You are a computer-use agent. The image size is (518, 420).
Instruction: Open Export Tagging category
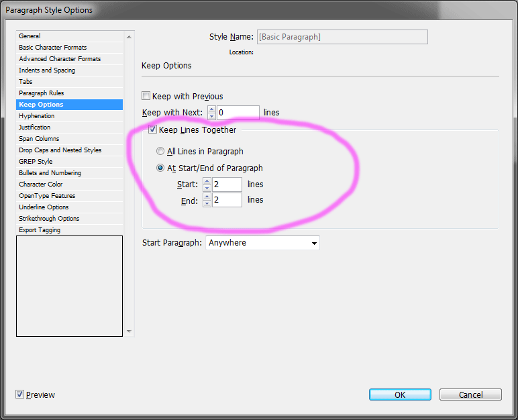tap(69, 230)
